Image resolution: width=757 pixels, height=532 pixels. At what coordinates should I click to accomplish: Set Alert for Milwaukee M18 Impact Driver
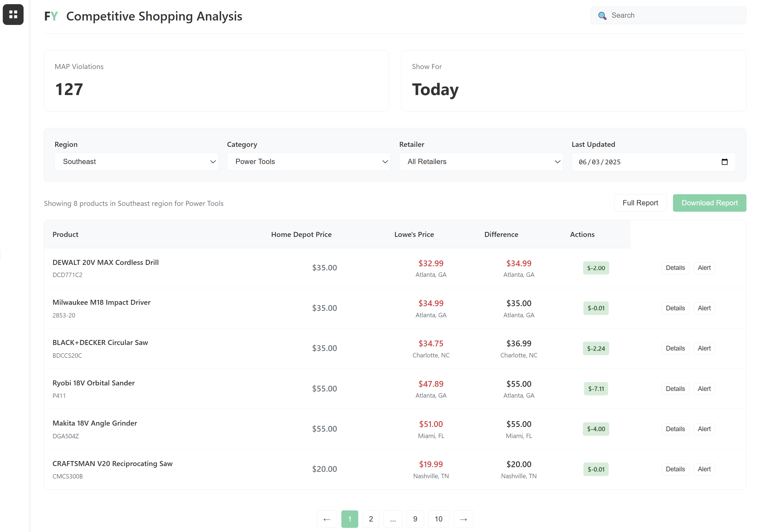pos(704,308)
